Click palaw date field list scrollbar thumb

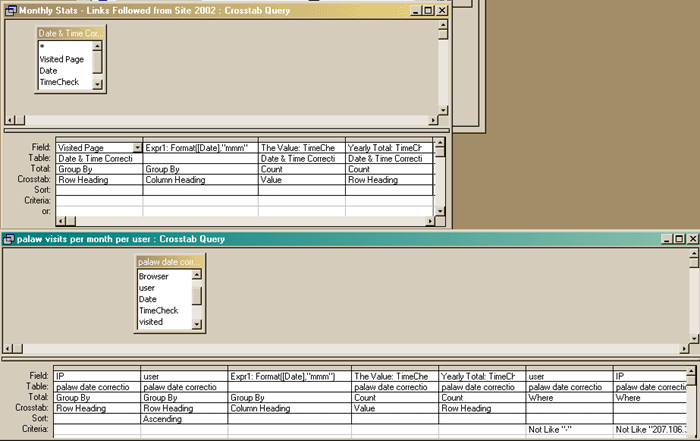[197, 296]
